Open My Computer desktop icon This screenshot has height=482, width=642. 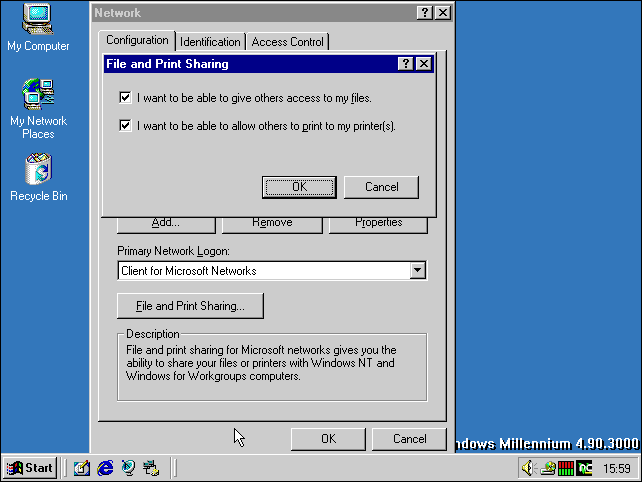pyautogui.click(x=38, y=27)
